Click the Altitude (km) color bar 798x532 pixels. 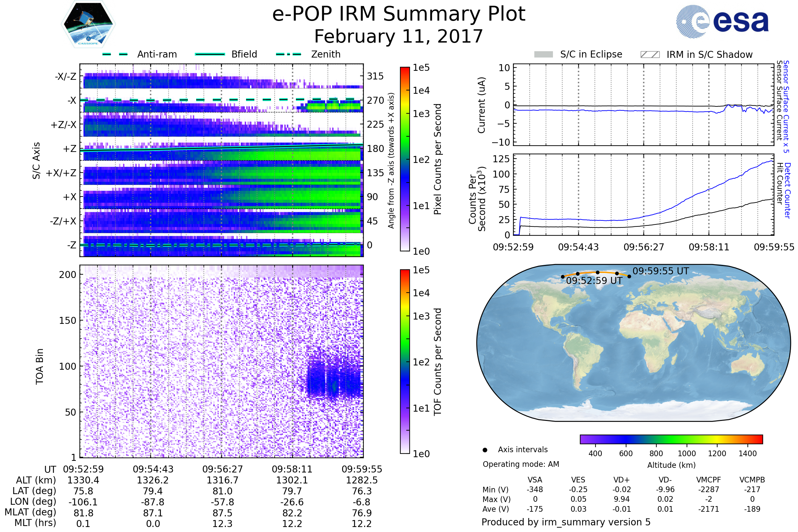(x=671, y=439)
